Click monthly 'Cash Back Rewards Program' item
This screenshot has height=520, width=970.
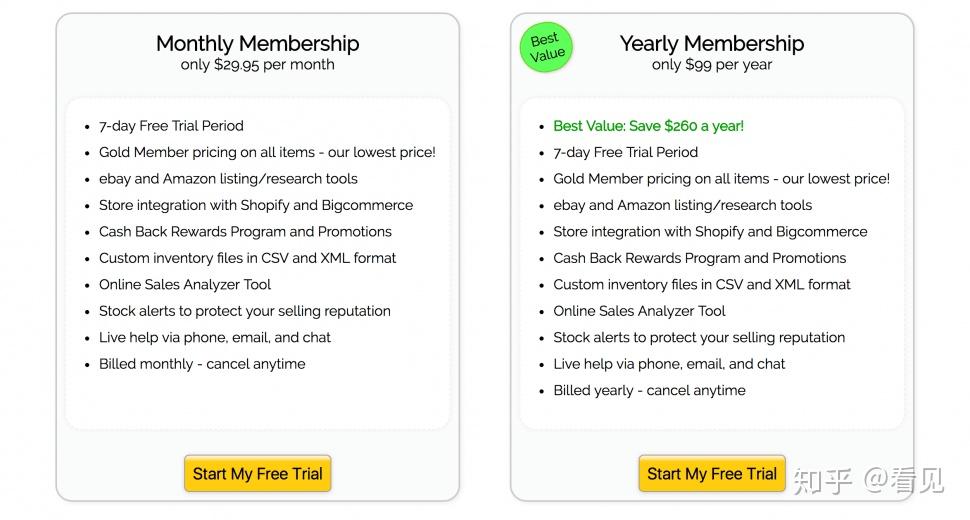coord(245,232)
